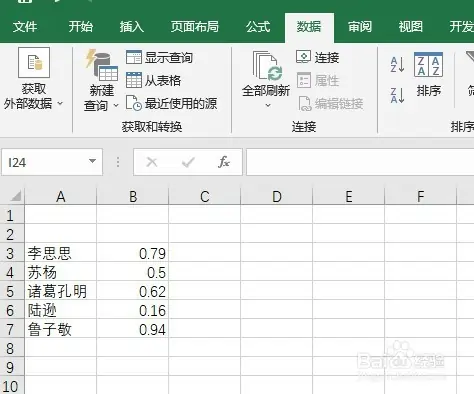Sort ascending with the A-Z icon
The image size is (474, 394).
[x=397, y=64]
